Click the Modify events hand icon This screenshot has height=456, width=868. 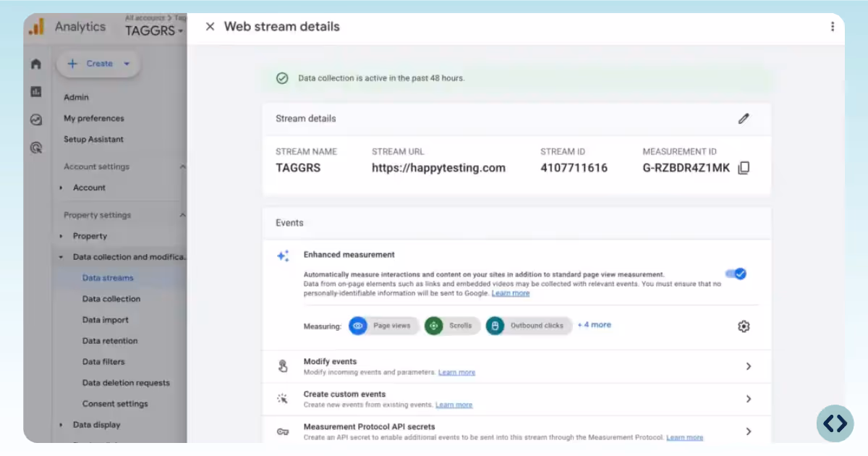pos(283,366)
